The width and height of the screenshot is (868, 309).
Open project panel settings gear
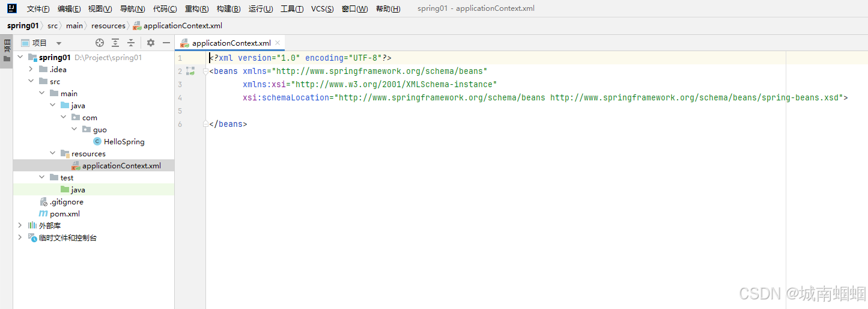click(151, 43)
